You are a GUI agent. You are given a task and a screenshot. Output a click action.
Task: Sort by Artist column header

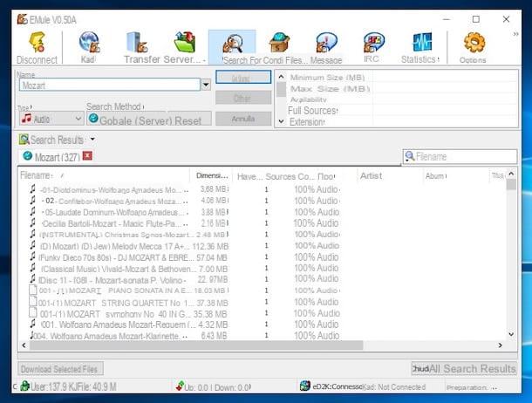pyautogui.click(x=388, y=175)
